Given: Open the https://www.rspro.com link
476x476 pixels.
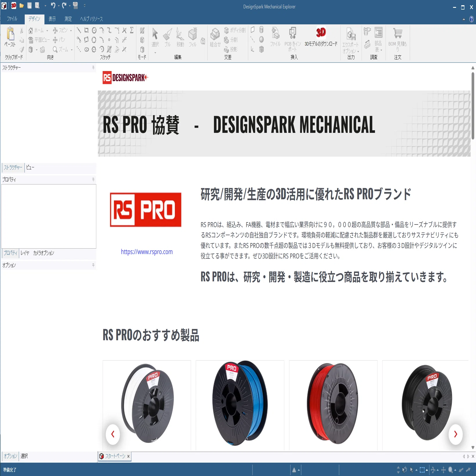Looking at the screenshot, I should (147, 252).
